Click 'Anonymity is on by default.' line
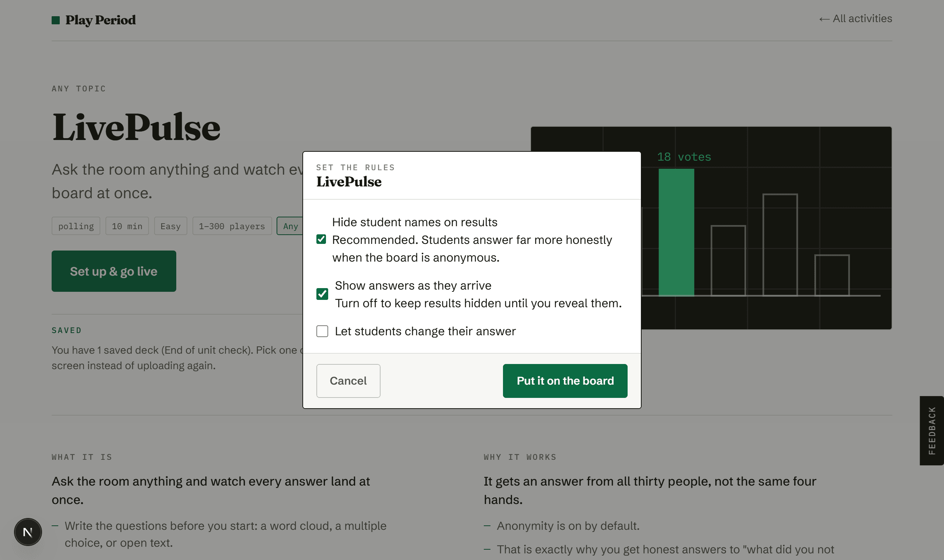This screenshot has height=560, width=944. point(568,526)
